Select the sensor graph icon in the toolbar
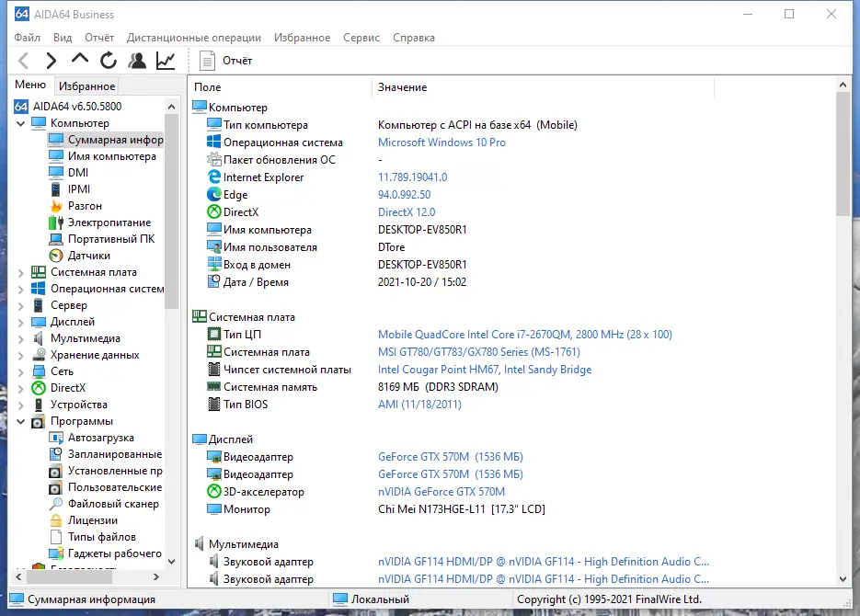This screenshot has width=860, height=616. [165, 60]
